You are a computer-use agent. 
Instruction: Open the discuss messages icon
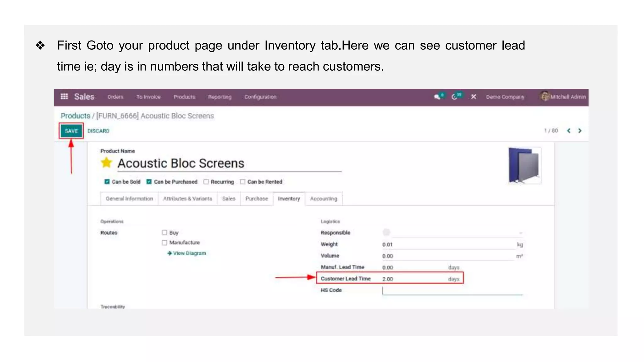click(438, 97)
